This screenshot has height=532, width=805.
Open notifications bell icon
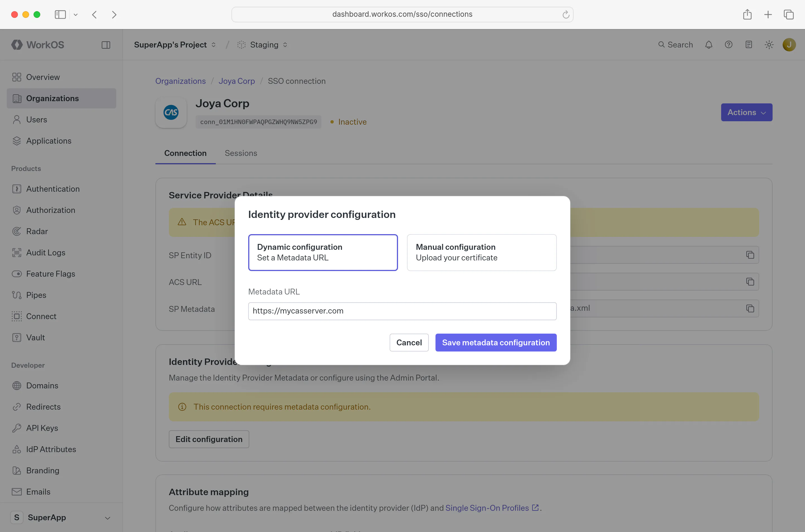[709, 45]
